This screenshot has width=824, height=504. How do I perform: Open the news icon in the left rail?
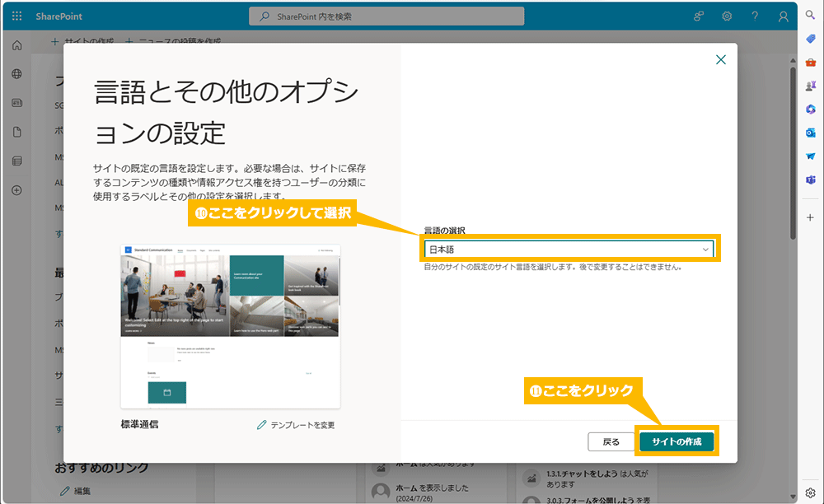pos(16,103)
